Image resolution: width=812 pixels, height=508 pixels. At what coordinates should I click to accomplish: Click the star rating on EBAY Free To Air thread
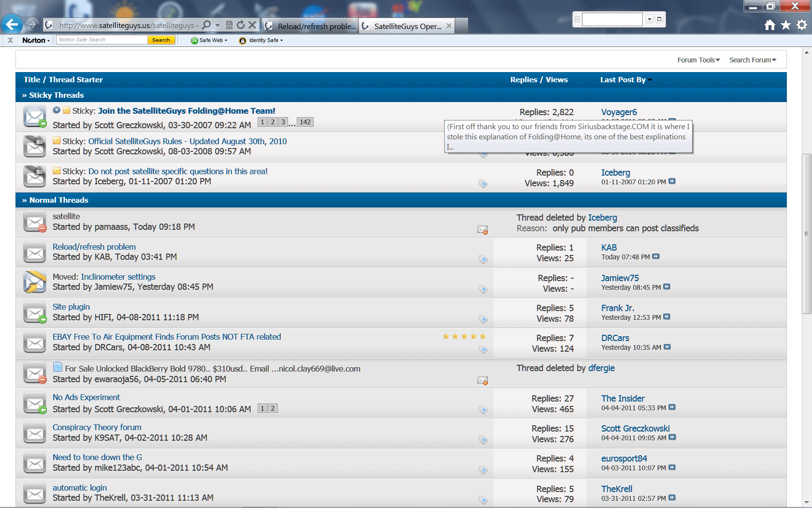pos(464,336)
